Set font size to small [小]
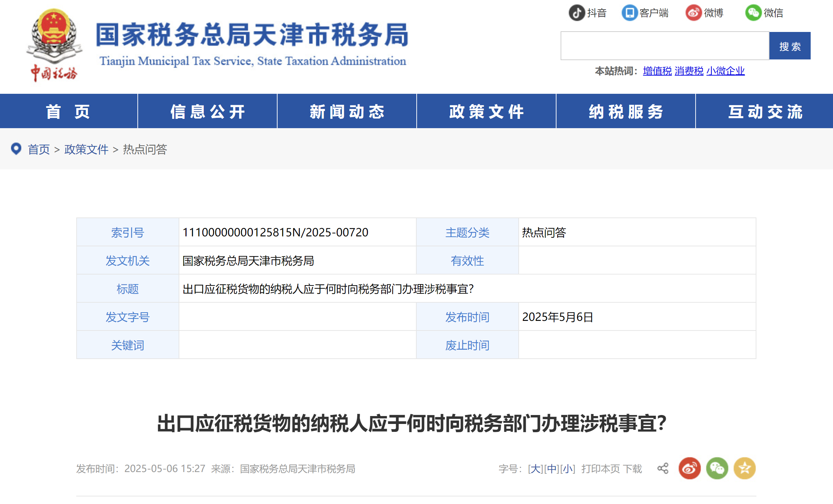The width and height of the screenshot is (833, 504). [x=567, y=469]
